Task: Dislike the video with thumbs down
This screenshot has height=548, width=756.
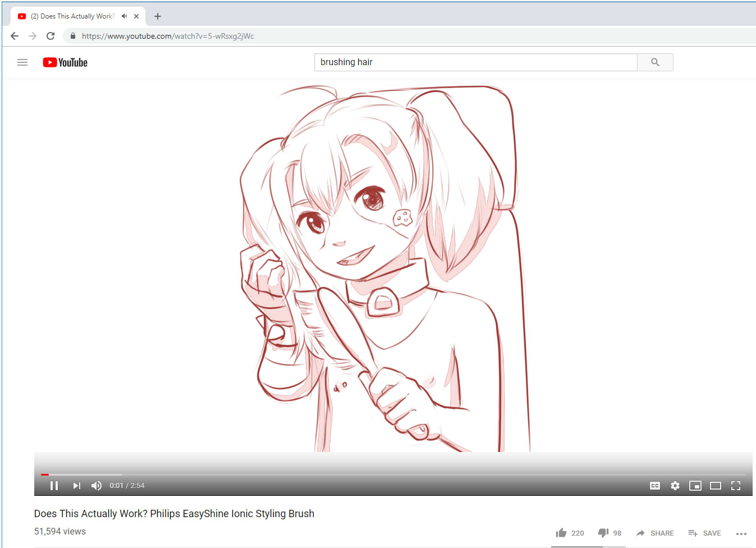Action: [603, 533]
